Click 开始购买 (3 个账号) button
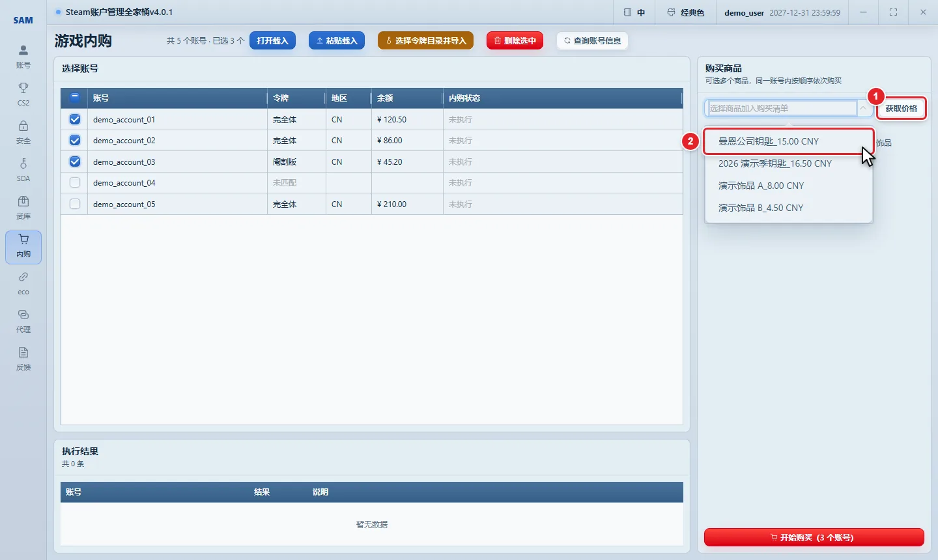The width and height of the screenshot is (938, 560). click(814, 537)
